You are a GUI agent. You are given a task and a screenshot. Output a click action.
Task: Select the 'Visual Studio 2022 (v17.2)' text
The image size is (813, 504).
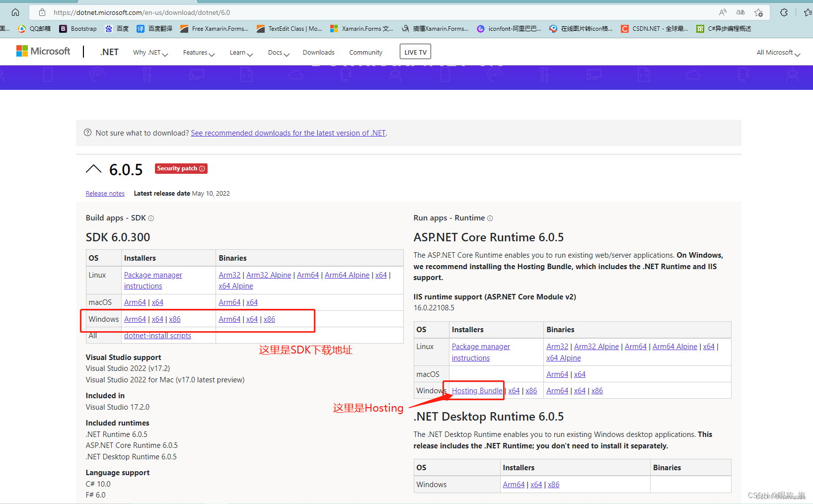(128, 368)
